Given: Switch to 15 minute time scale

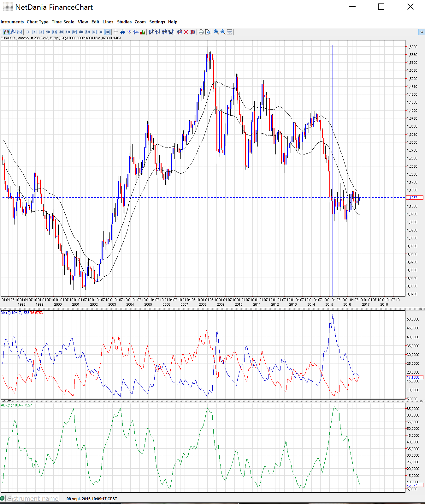Looking at the screenshot, I should [55, 32].
